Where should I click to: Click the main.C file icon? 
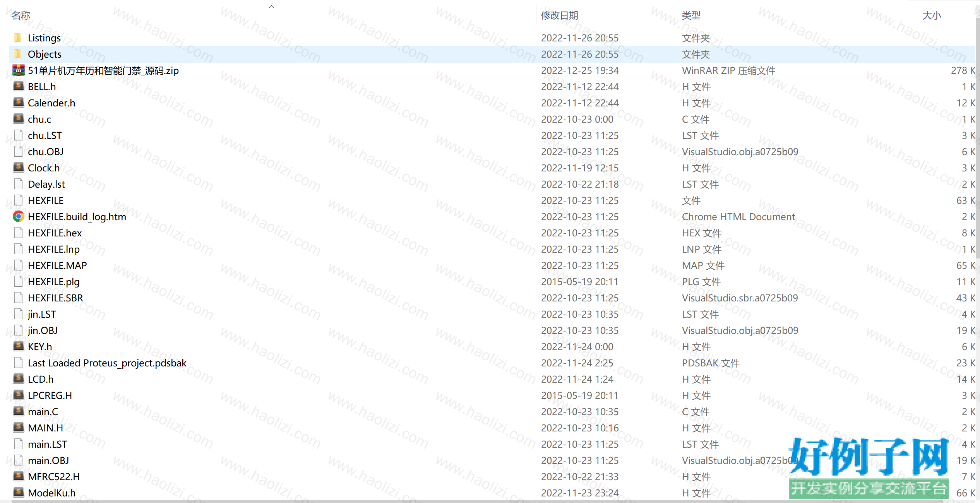(x=18, y=411)
